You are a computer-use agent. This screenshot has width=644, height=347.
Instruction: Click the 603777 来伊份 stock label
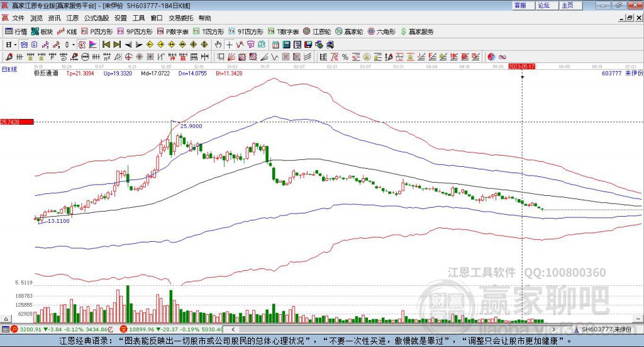point(622,73)
